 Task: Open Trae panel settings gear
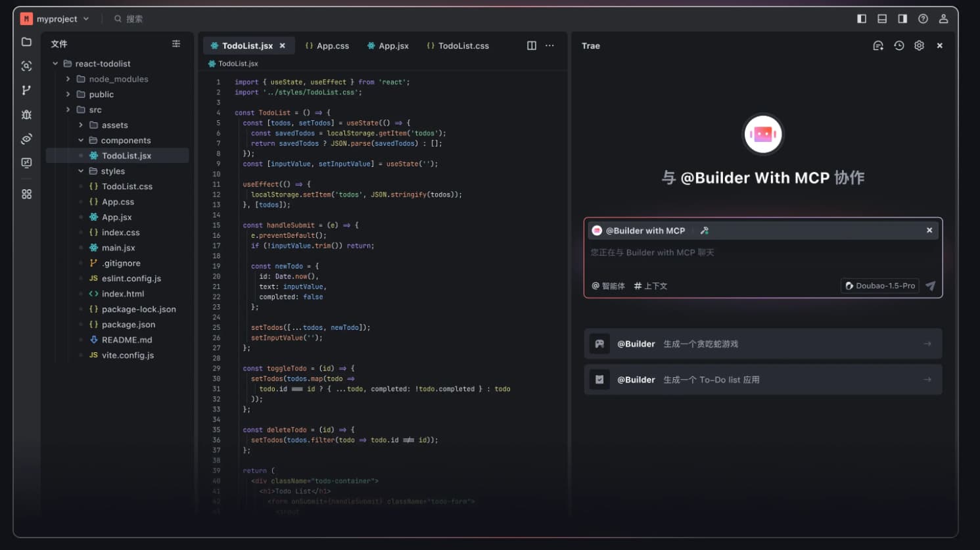click(x=919, y=45)
